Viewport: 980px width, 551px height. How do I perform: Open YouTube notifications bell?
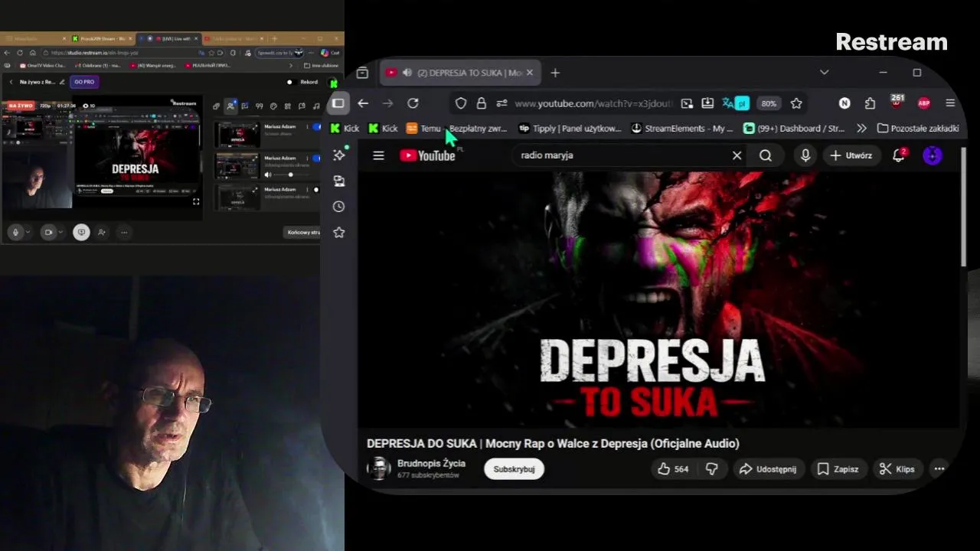coord(899,155)
